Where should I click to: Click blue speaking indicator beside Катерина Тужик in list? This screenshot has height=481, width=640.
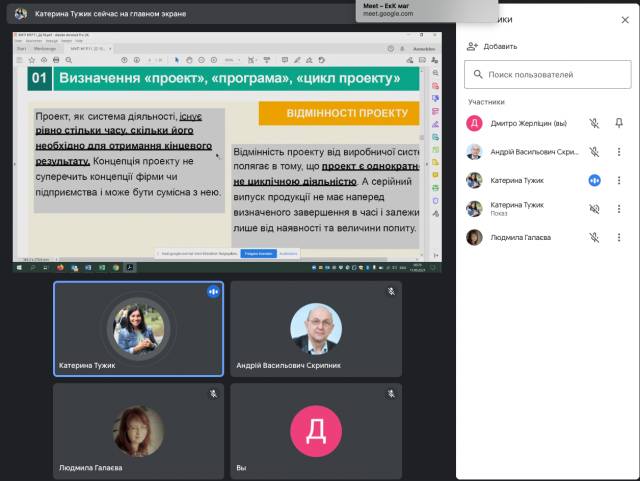click(594, 180)
